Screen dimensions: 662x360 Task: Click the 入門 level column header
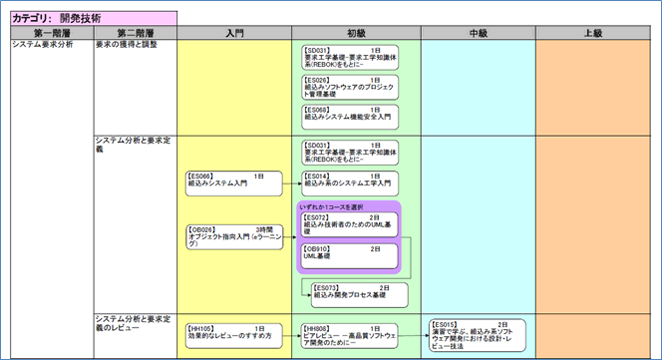[x=234, y=33]
